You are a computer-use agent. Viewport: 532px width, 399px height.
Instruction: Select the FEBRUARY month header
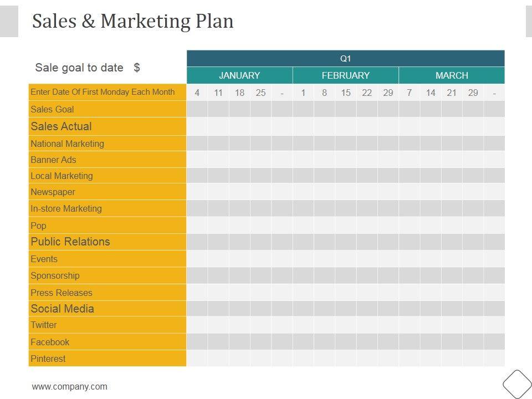point(345,75)
